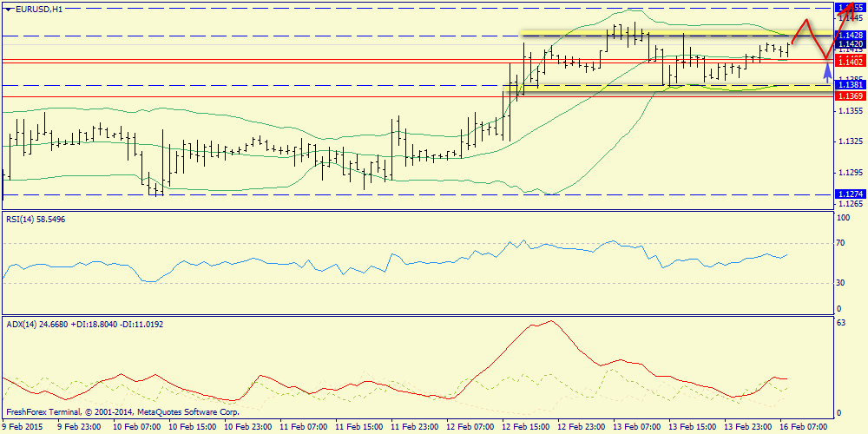Click the EURUSD,H1 chart title
This screenshot has height=434, width=868.
click(x=37, y=9)
